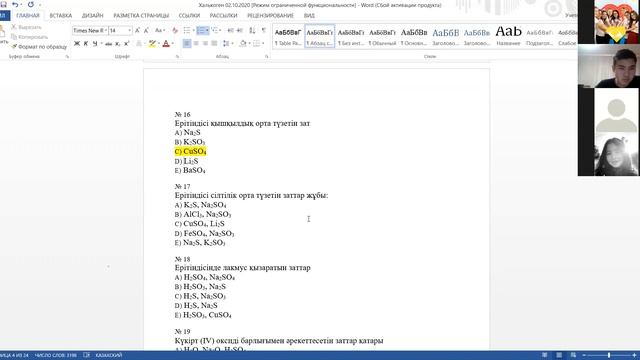Open change case Aa dropdown
This screenshot has width=640, height=360.
pos(160,31)
